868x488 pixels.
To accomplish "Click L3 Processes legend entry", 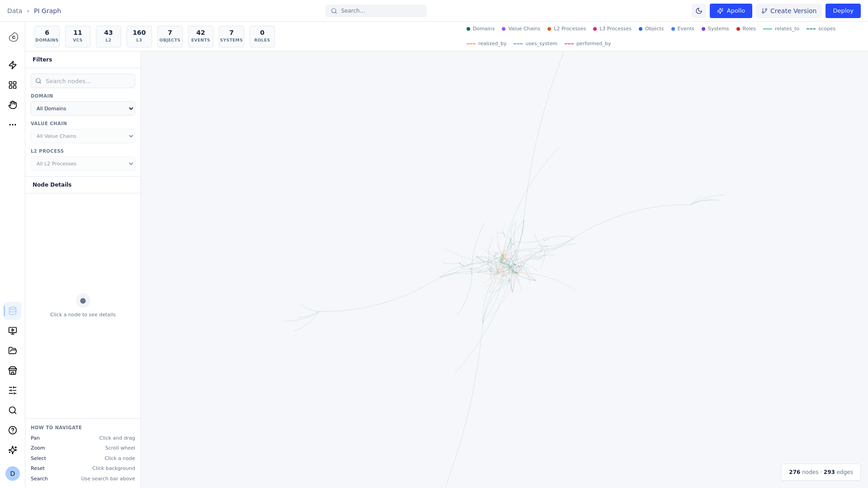I will (x=612, y=29).
